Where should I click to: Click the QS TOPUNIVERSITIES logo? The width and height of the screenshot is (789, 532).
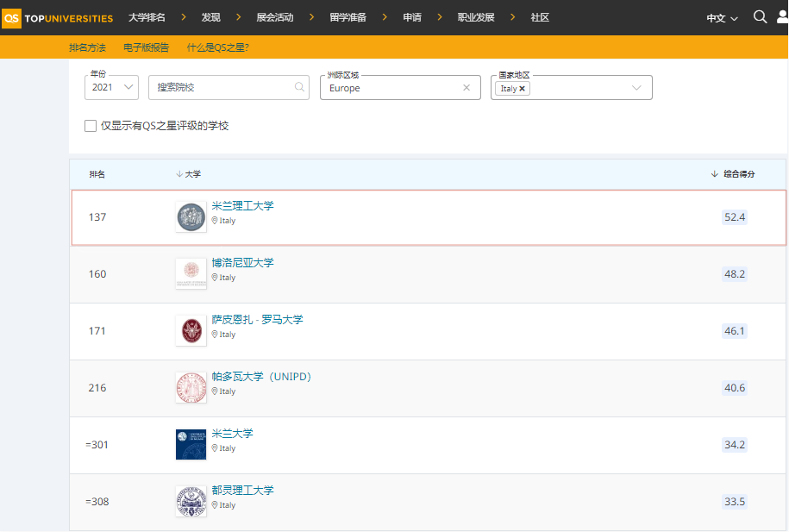(x=57, y=16)
